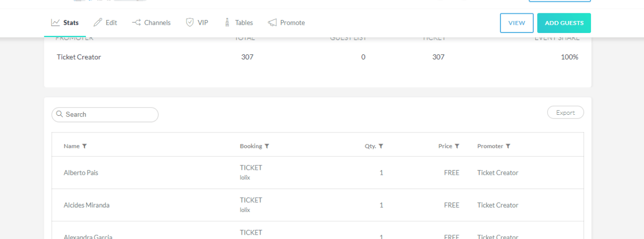The image size is (644, 239).
Task: Click the Tables bottle icon
Action: (x=227, y=22)
